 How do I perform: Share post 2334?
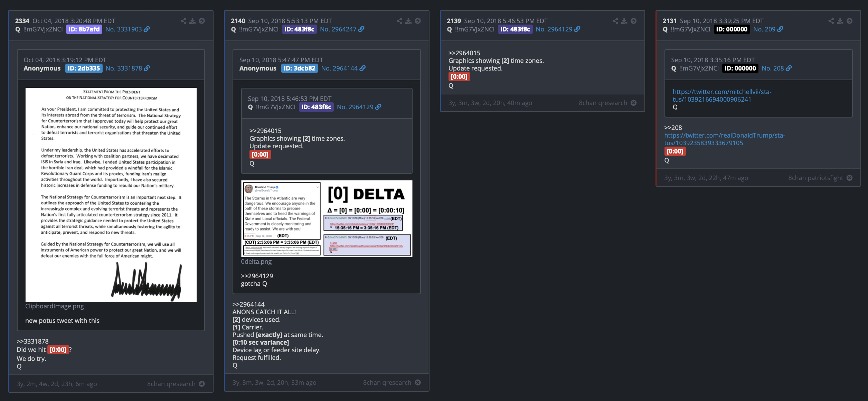tap(183, 21)
